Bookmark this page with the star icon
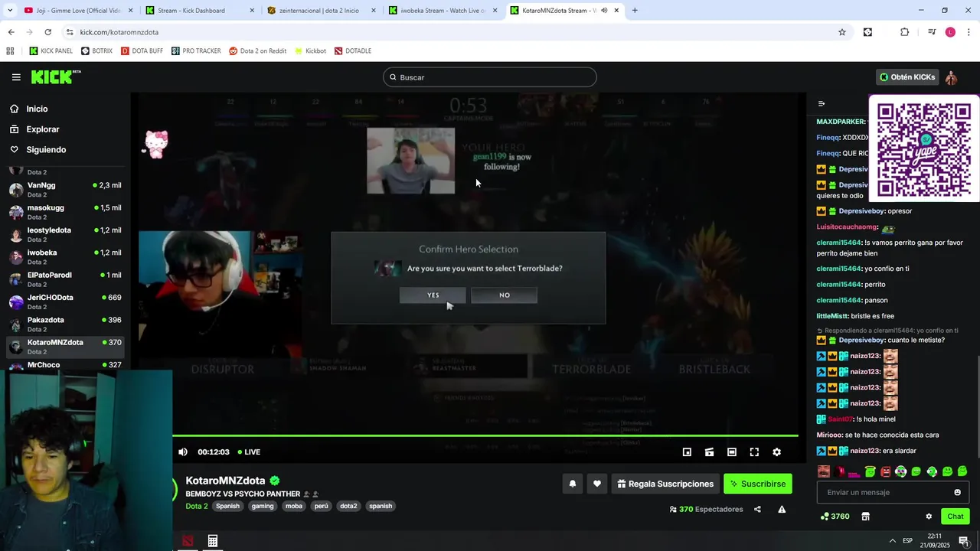This screenshot has width=980, height=551. pyautogui.click(x=842, y=32)
